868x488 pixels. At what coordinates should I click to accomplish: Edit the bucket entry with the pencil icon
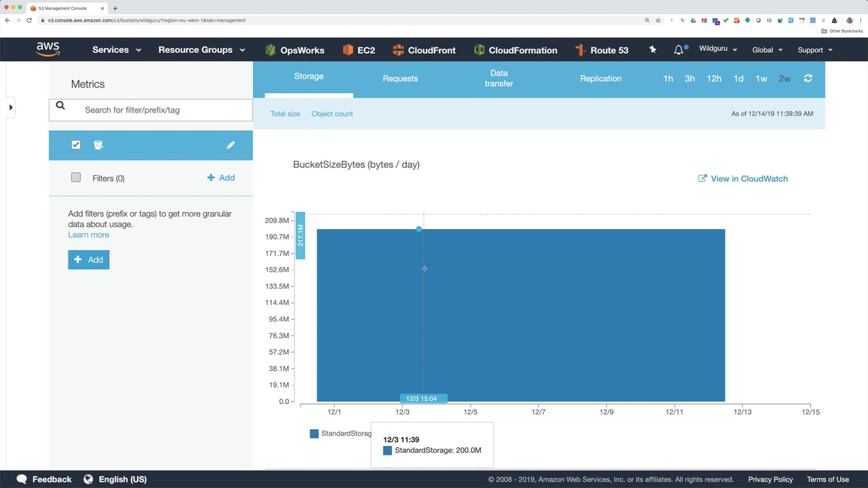(x=231, y=145)
